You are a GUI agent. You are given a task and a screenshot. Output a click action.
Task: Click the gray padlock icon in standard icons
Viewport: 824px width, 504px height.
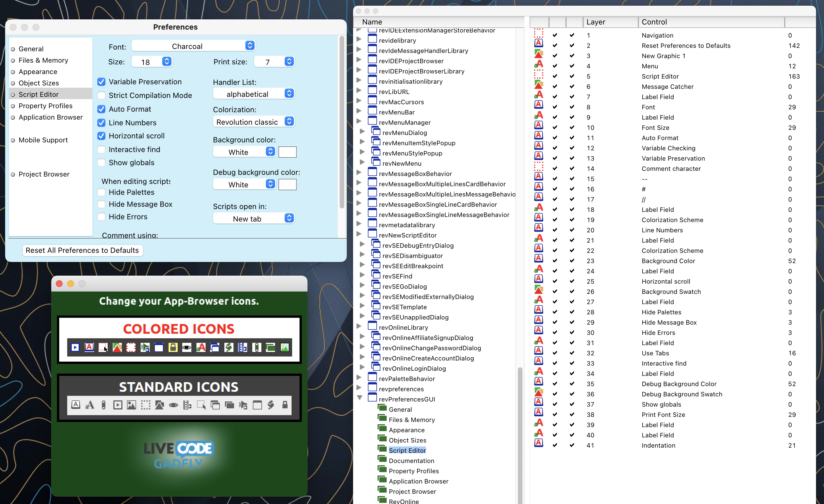tap(285, 405)
